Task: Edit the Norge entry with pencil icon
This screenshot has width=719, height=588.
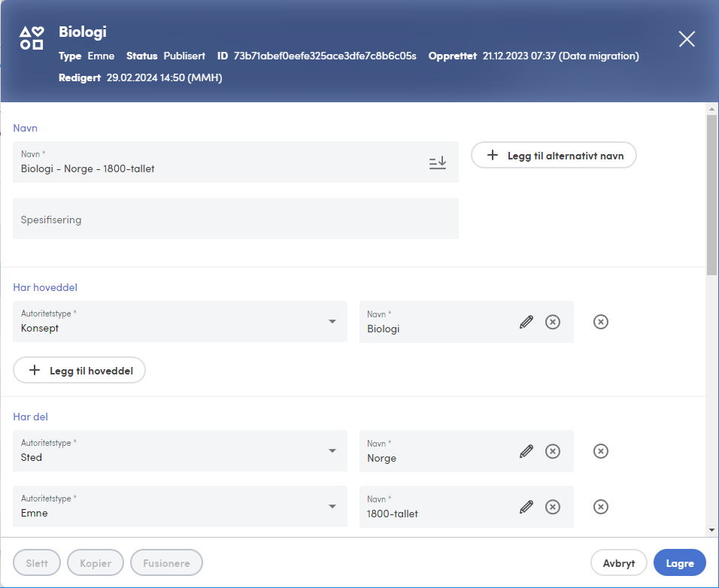Action: click(526, 451)
